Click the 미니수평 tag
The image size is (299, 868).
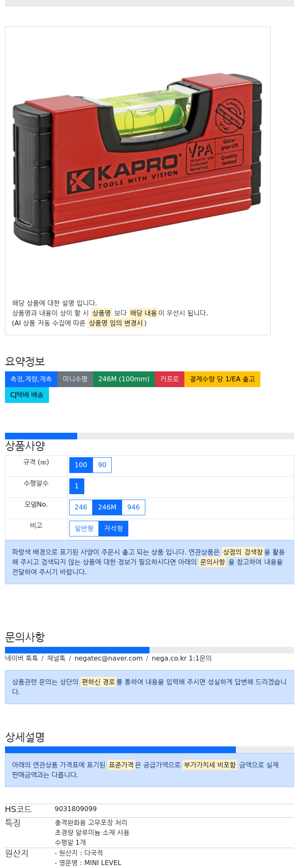point(75,379)
